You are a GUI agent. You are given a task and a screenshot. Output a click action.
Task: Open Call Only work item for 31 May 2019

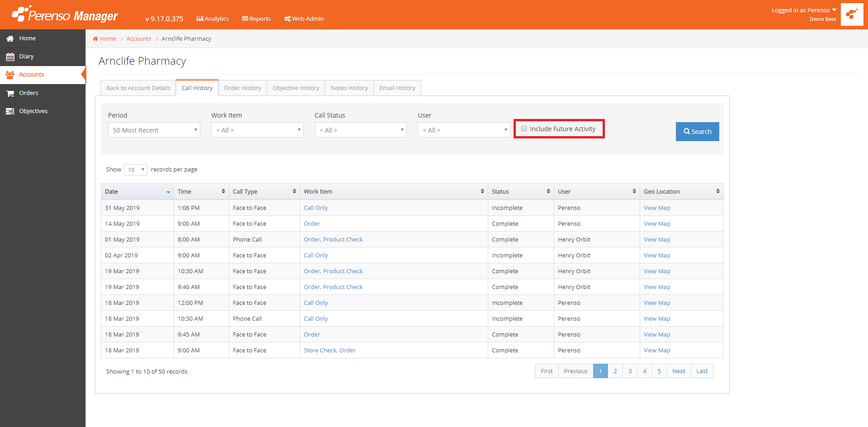(316, 208)
